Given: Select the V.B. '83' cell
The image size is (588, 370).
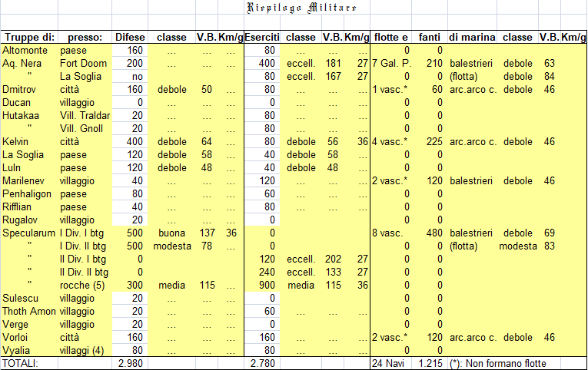Looking at the screenshot, I should [550, 246].
